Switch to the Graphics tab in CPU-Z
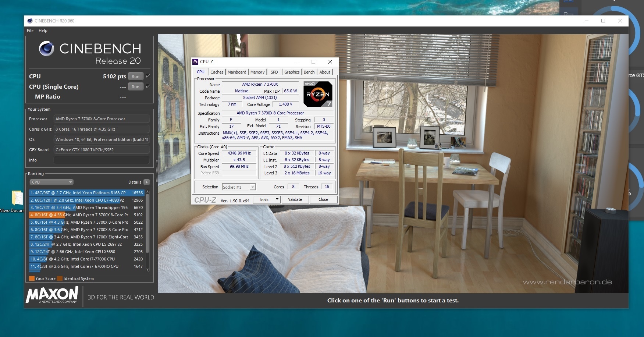Viewport: 644px width, 337px height. point(292,72)
